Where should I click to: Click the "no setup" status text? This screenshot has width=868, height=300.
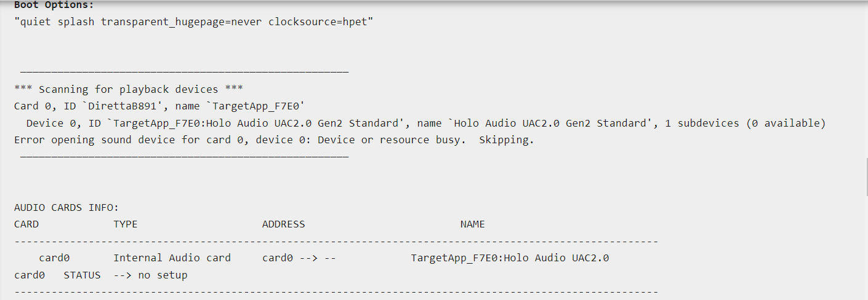(x=163, y=275)
